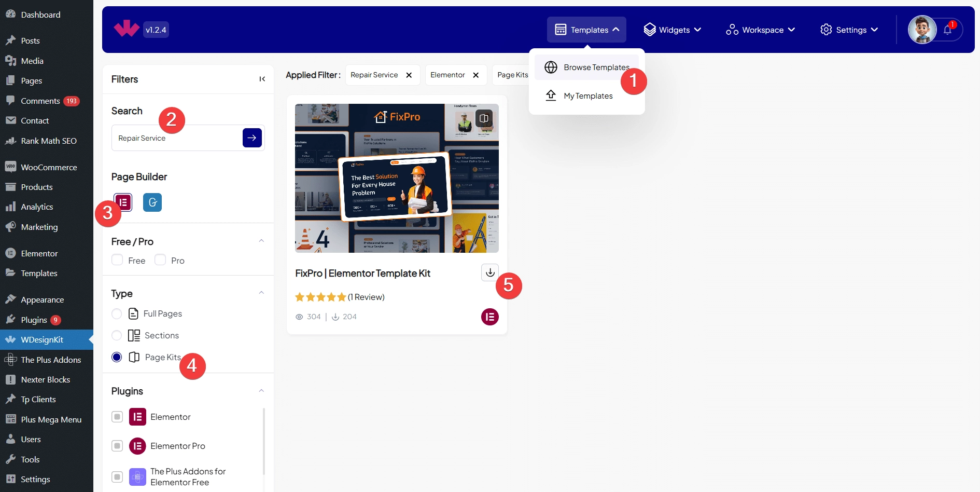Choose the Sections type radio option
The height and width of the screenshot is (492, 980).
coord(117,336)
